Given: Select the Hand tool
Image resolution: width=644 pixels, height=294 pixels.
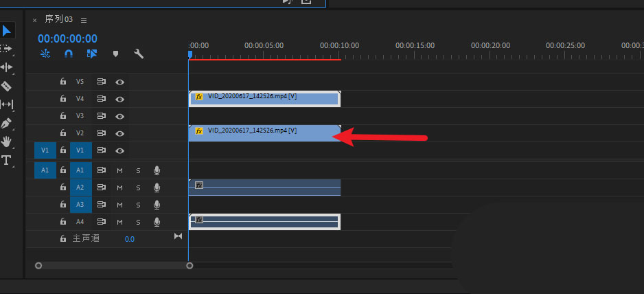Looking at the screenshot, I should (6, 142).
